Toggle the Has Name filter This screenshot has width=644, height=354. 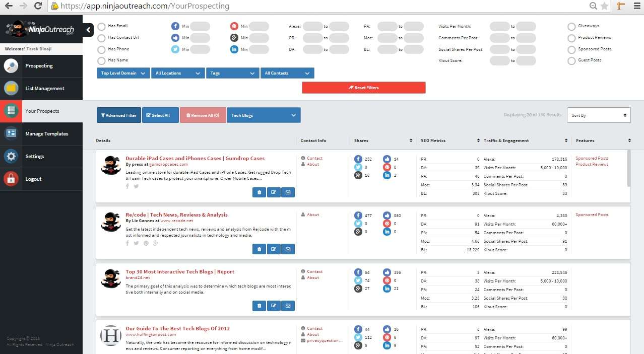(101, 60)
